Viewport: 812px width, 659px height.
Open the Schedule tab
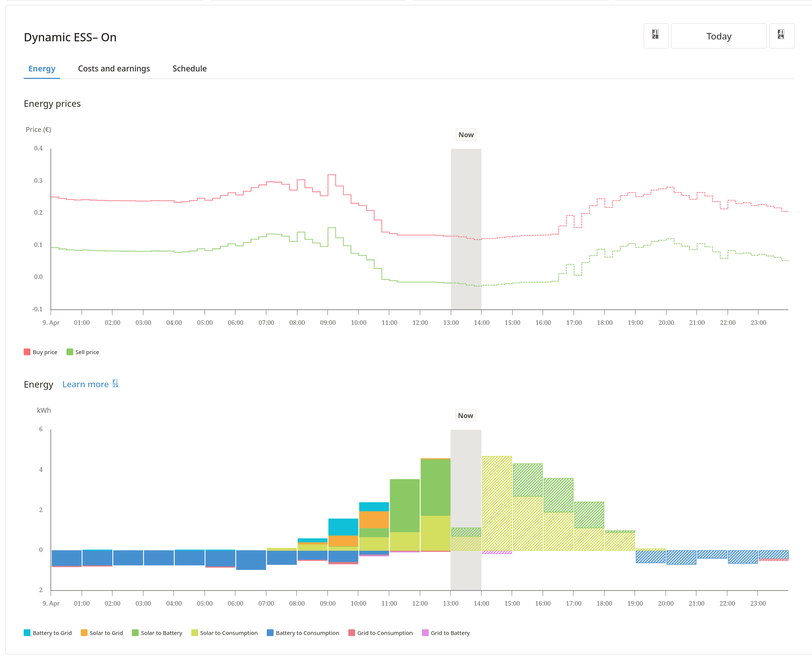(x=189, y=68)
